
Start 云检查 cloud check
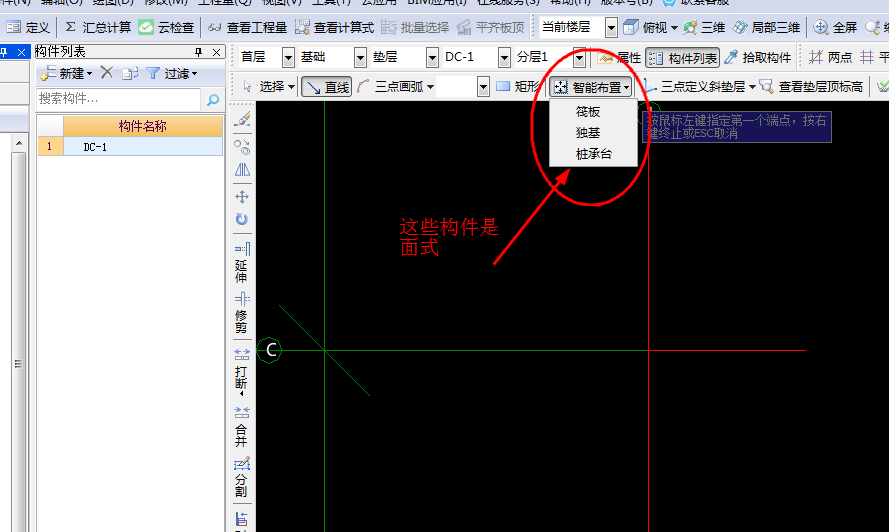tap(166, 27)
